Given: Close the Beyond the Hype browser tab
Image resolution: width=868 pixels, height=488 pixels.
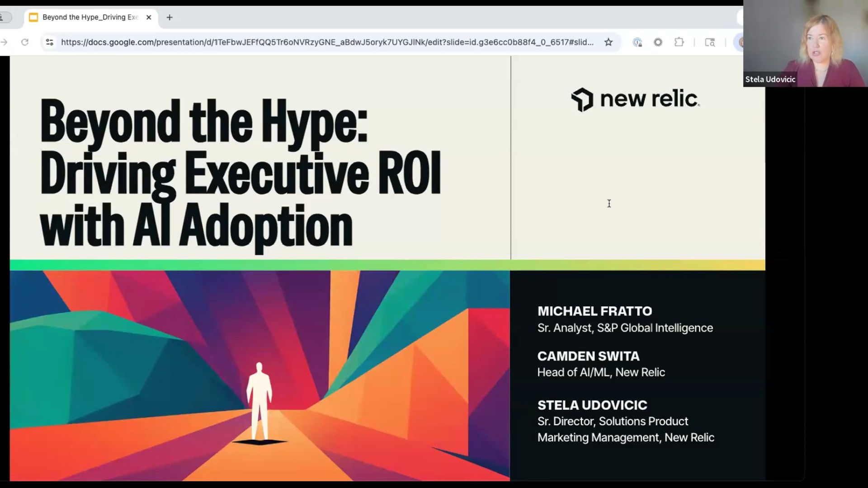Looking at the screenshot, I should coord(149,17).
